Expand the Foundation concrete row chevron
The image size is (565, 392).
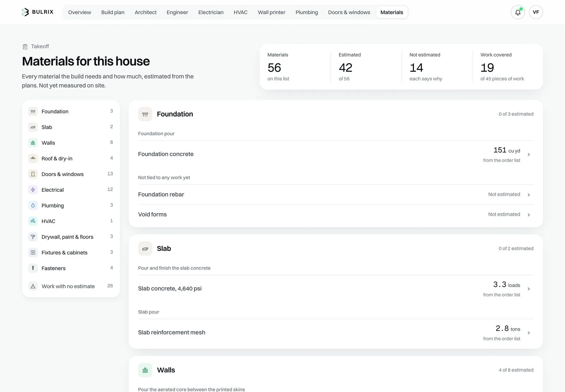point(529,155)
